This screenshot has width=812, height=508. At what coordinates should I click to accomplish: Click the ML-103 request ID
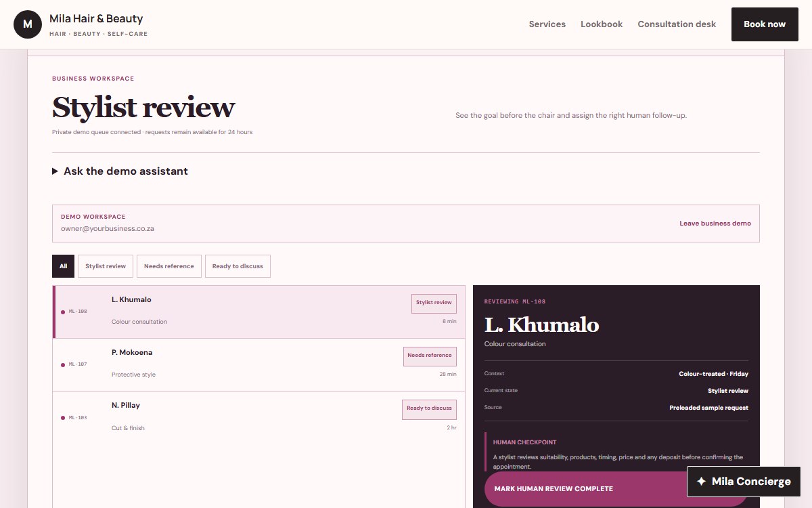tap(78, 418)
